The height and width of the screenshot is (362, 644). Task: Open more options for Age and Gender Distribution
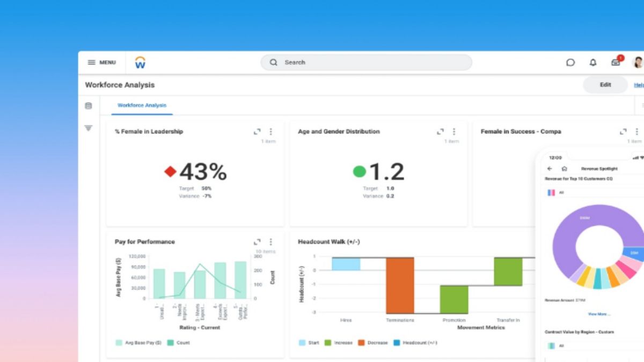click(453, 131)
